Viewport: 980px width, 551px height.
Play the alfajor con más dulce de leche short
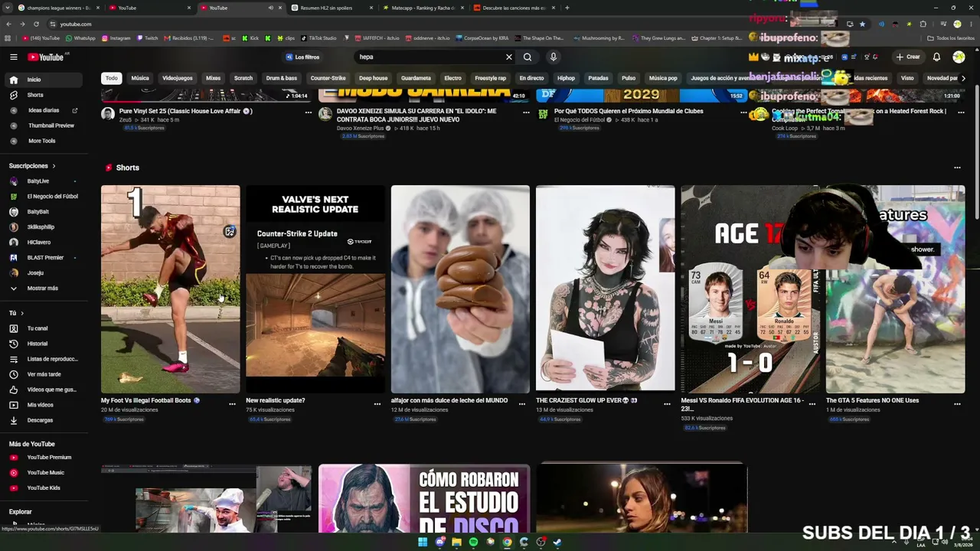460,289
